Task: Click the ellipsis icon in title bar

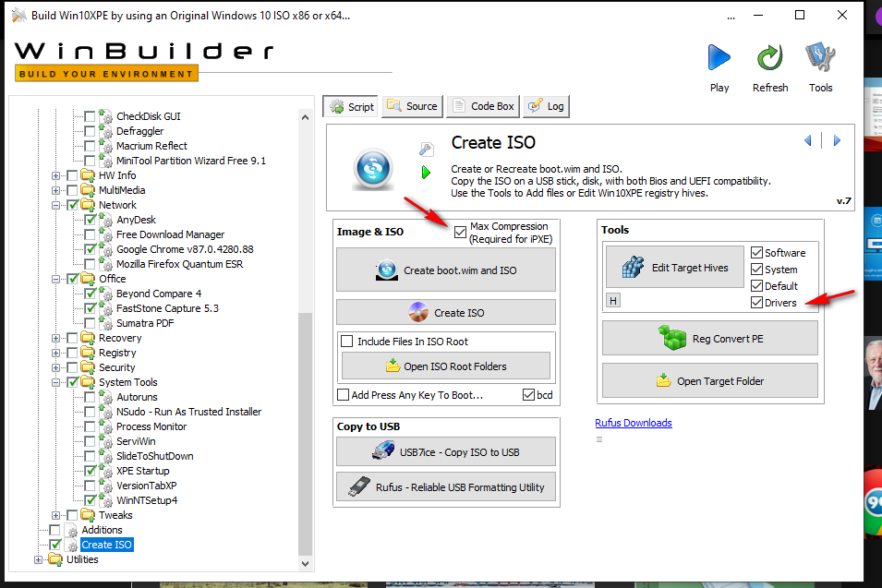Action: (731, 18)
